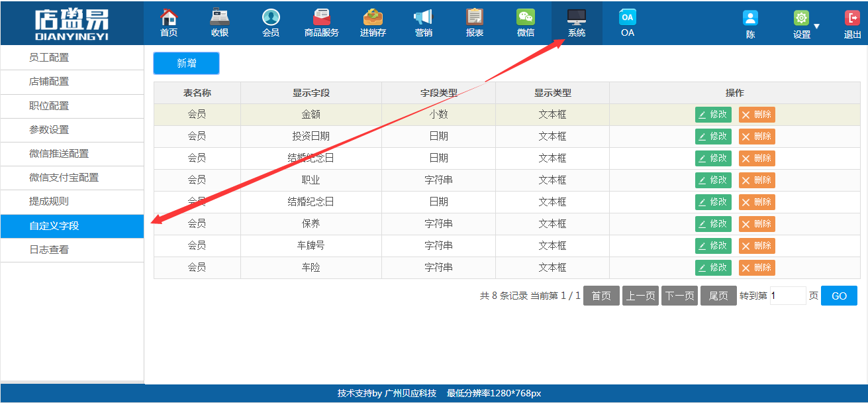The height and width of the screenshot is (403, 868).
Task: Click the page number input field
Action: [x=788, y=296]
